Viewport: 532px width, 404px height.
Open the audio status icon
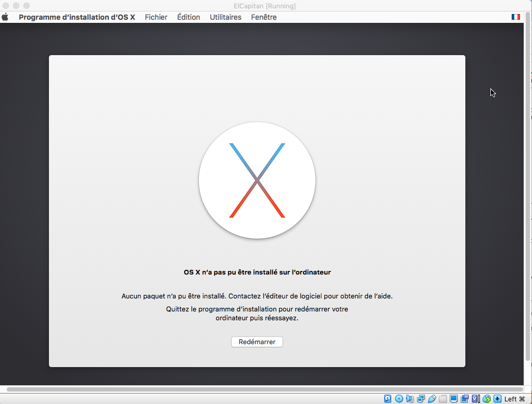point(410,399)
